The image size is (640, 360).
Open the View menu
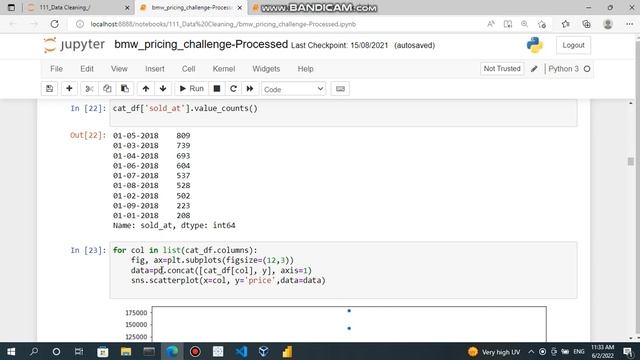[119, 69]
